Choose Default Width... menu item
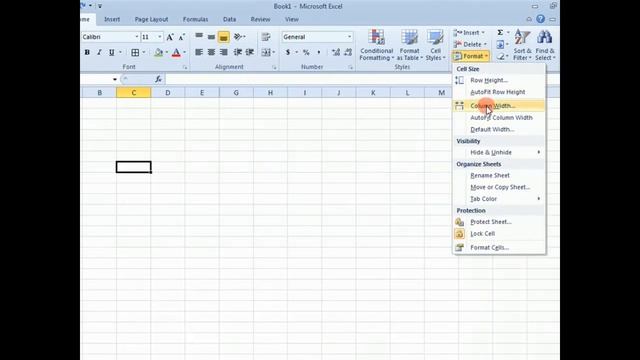The height and width of the screenshot is (360, 640). (x=499, y=129)
